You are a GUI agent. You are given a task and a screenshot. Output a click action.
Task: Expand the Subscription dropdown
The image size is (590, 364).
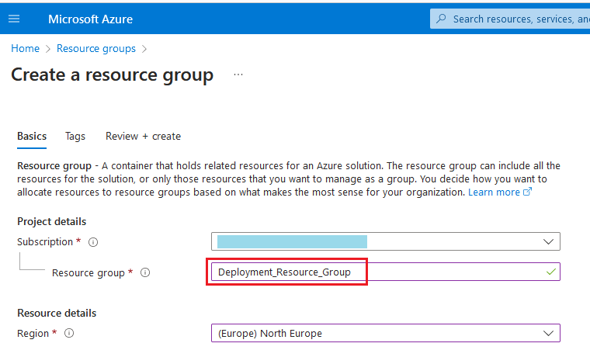click(550, 241)
